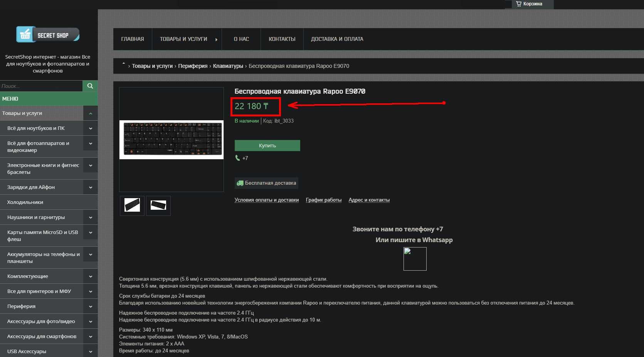This screenshot has width=644, height=357.
Task: Select the second keyboard thumbnail
Action: 158,205
